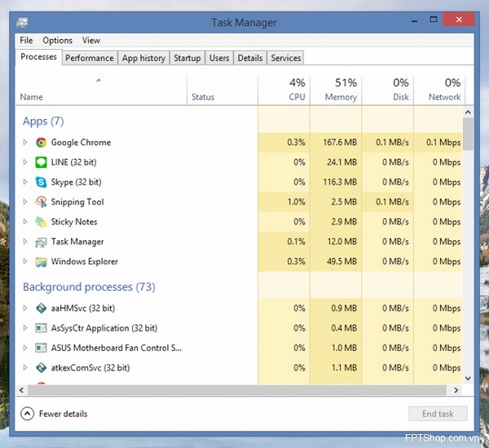
Task: Open the File menu
Action: tap(26, 41)
